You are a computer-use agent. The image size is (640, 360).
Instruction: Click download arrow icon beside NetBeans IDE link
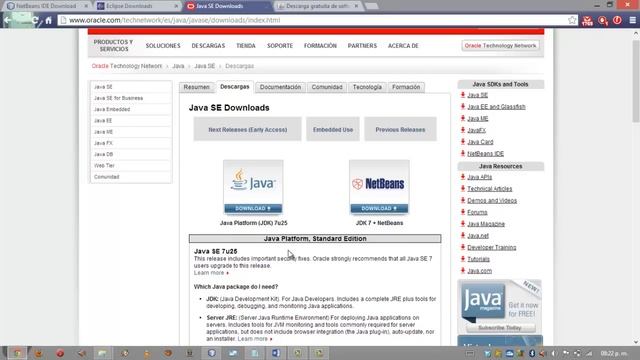coord(463,153)
